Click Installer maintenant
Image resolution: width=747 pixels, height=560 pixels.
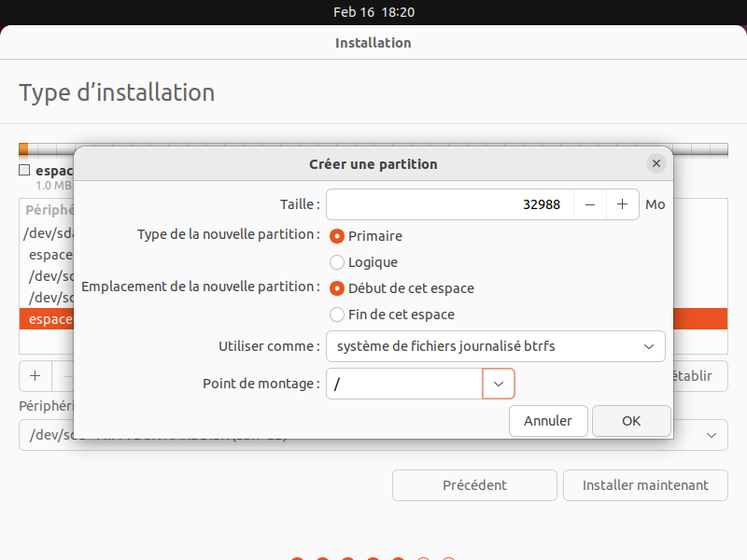tap(645, 485)
